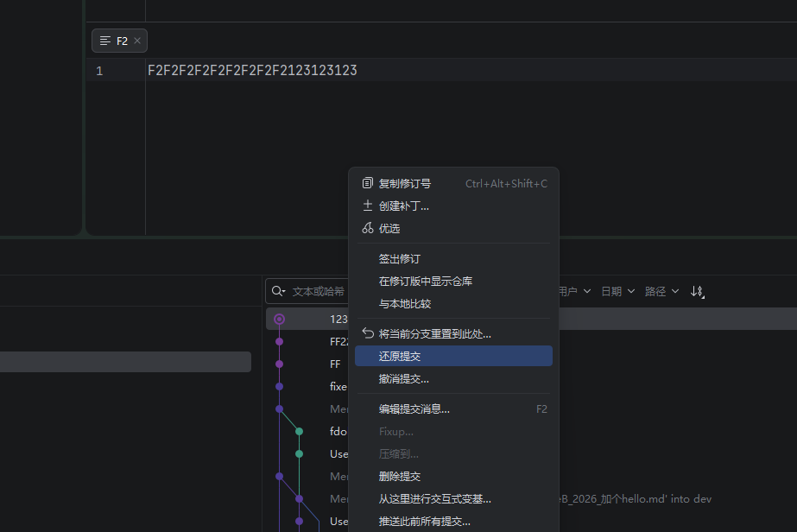Click the 复制修订号 copy icon

(x=368, y=183)
